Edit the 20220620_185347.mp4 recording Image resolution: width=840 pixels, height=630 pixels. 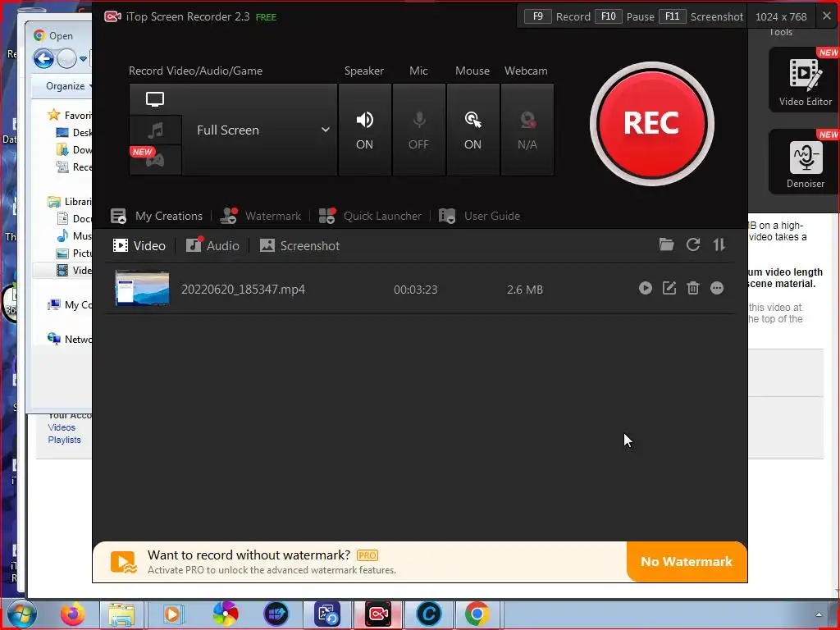pyautogui.click(x=669, y=288)
